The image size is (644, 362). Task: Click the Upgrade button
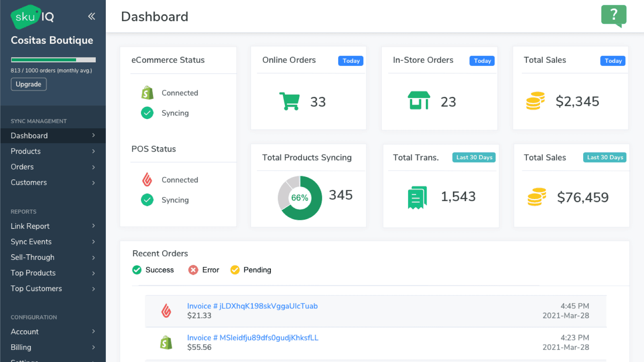click(28, 84)
